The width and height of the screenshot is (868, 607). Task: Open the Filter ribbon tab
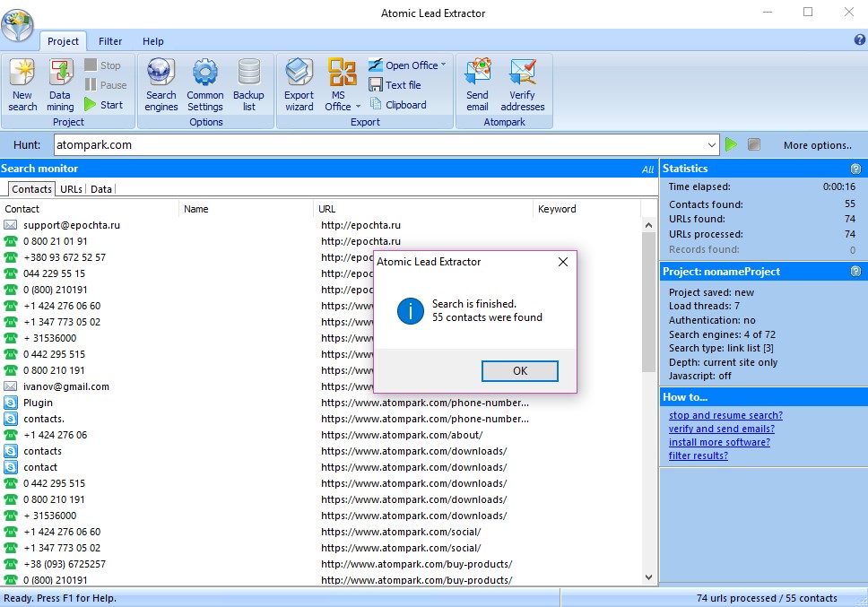[x=109, y=41]
